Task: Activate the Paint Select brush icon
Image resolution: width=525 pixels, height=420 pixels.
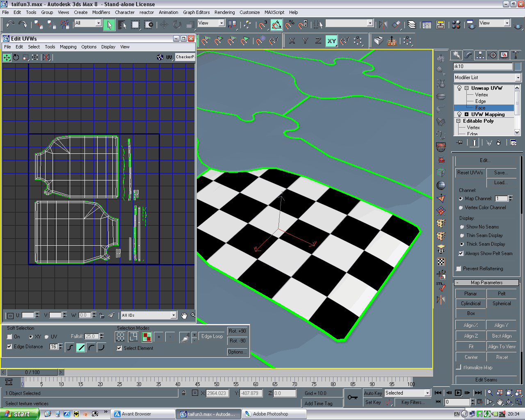Action: coord(185,337)
